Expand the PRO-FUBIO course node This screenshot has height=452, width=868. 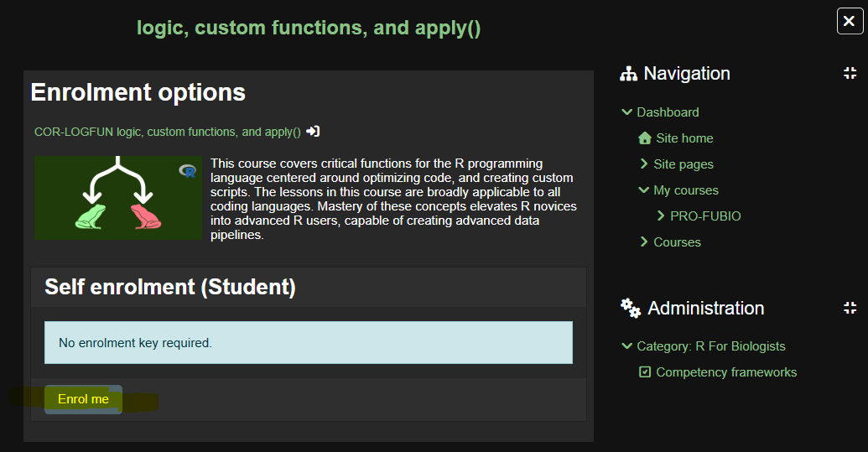coord(661,216)
